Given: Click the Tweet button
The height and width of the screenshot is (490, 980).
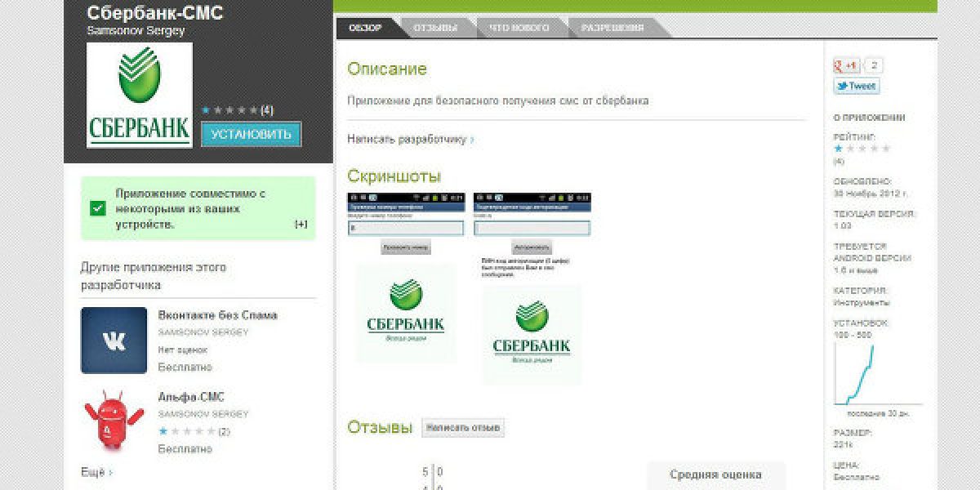Looking at the screenshot, I should coord(856,86).
